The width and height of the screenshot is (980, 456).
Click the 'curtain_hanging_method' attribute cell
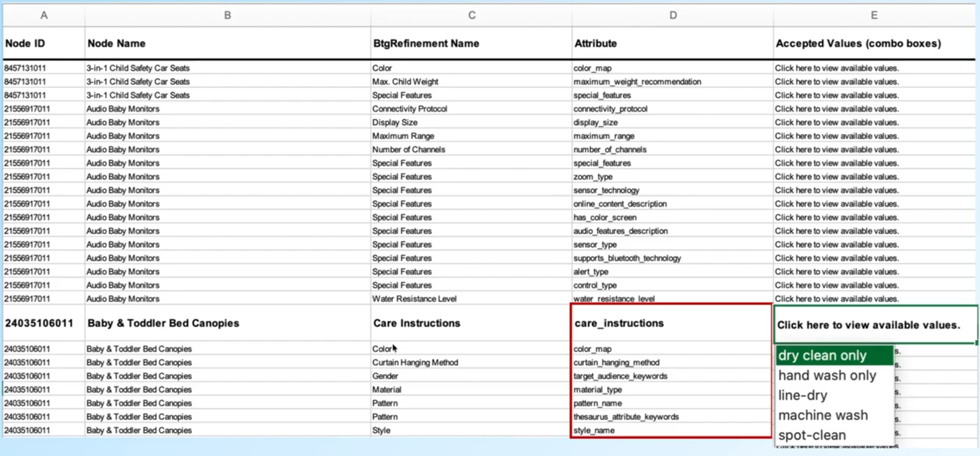[616, 363]
